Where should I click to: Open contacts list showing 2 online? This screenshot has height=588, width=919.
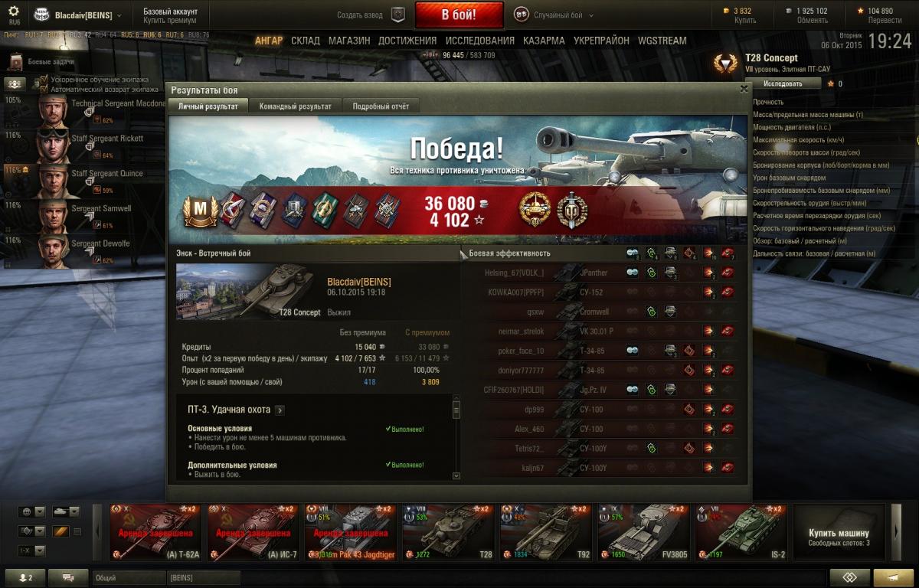pos(25,577)
